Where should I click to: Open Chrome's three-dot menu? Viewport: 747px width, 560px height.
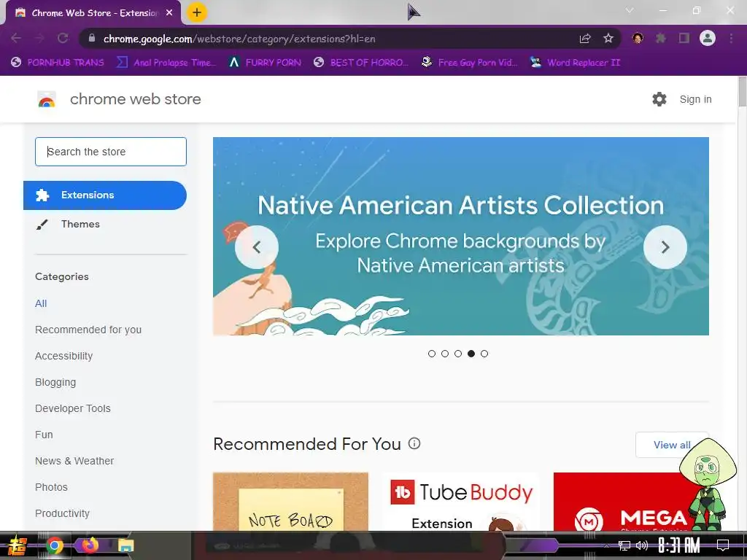click(731, 38)
